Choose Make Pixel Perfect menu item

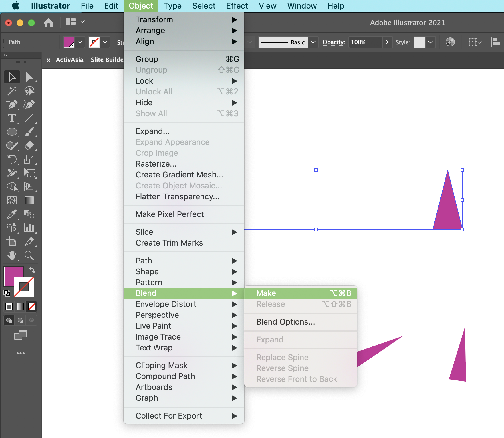click(184, 214)
